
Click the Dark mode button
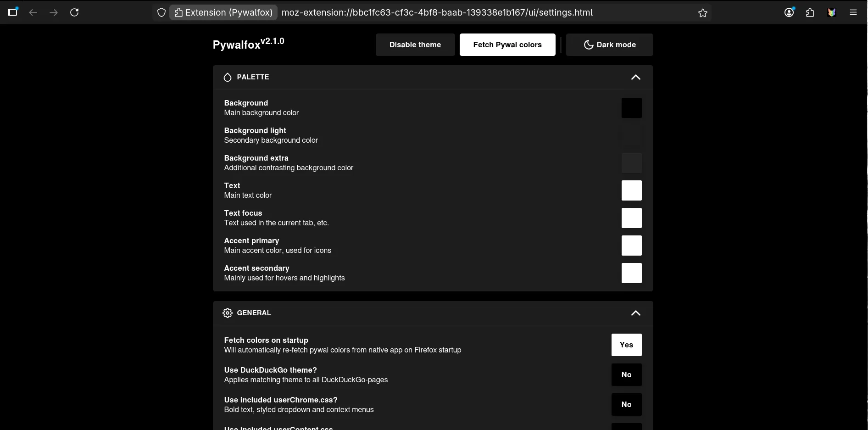coord(609,45)
